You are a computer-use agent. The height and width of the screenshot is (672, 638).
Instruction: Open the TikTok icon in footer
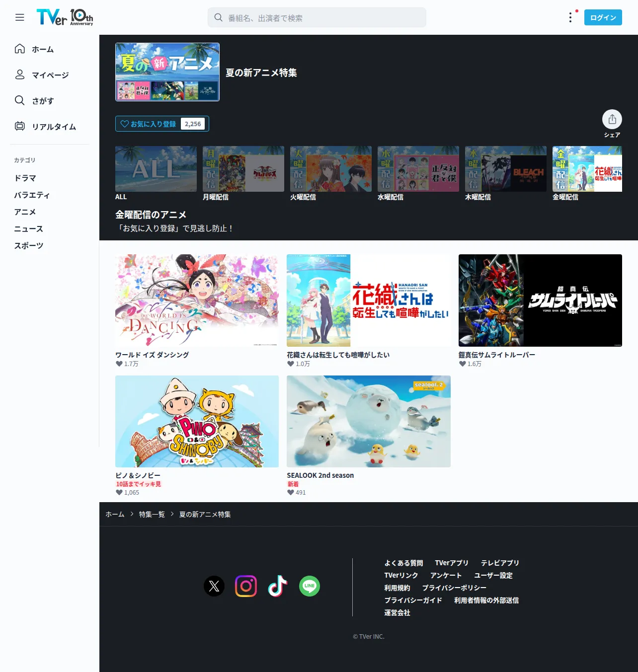point(278,586)
